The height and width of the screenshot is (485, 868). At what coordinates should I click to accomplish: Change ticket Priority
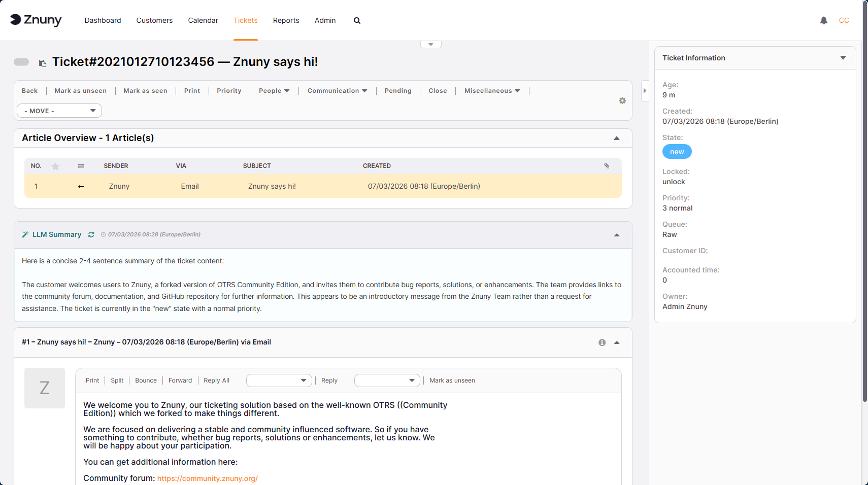coord(229,91)
